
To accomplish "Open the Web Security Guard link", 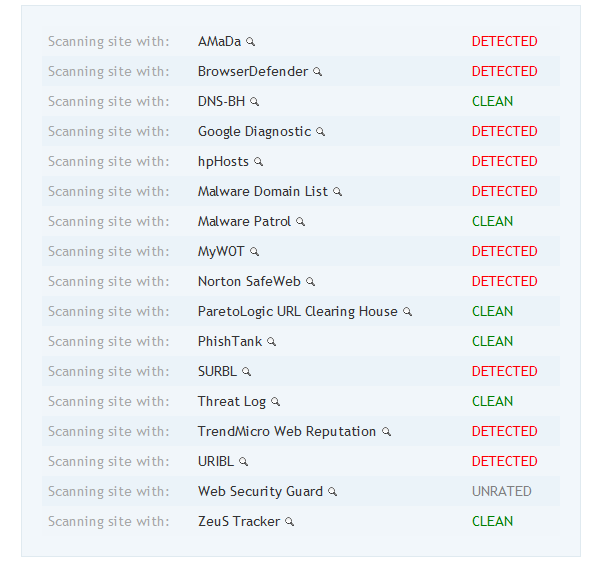I will click(x=260, y=492).
